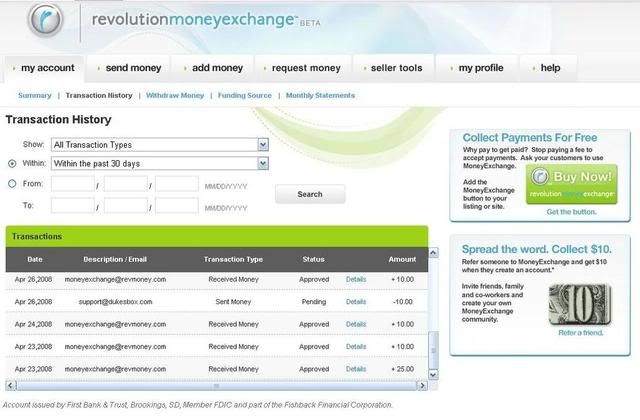
Task: View Monthly Statements
Action: (320, 96)
